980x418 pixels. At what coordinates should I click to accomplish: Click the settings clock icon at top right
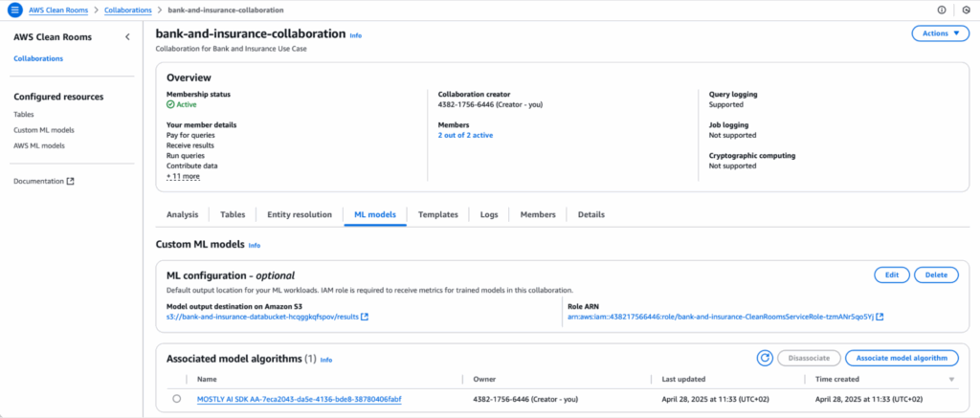point(966,10)
